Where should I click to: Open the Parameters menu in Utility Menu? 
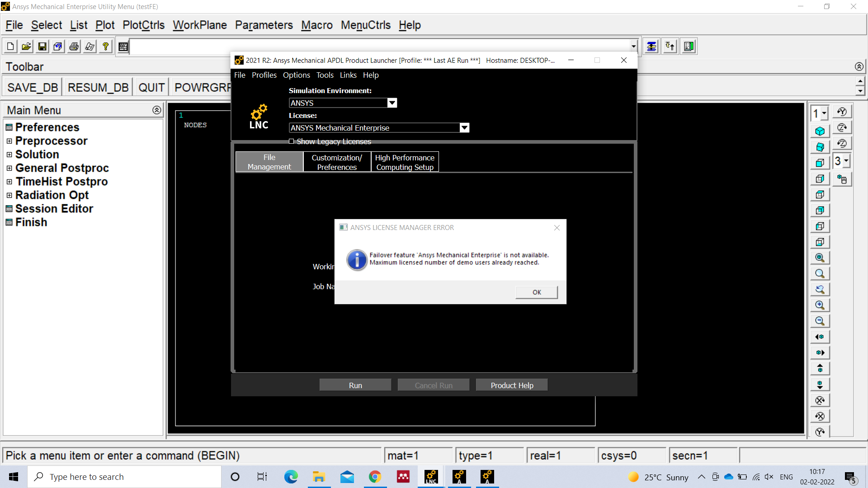coord(264,25)
